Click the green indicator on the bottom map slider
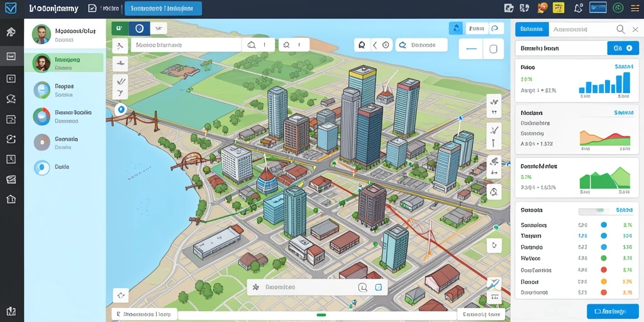 click(321, 315)
